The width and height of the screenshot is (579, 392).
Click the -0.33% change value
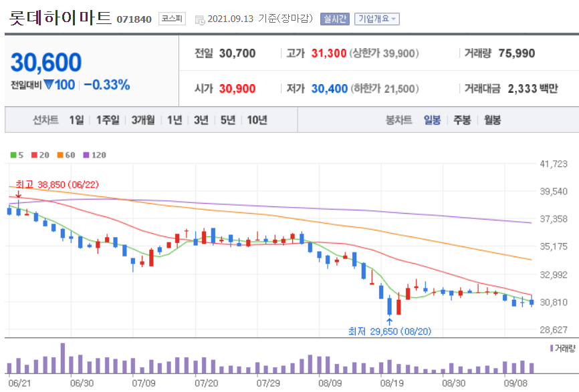tap(107, 85)
